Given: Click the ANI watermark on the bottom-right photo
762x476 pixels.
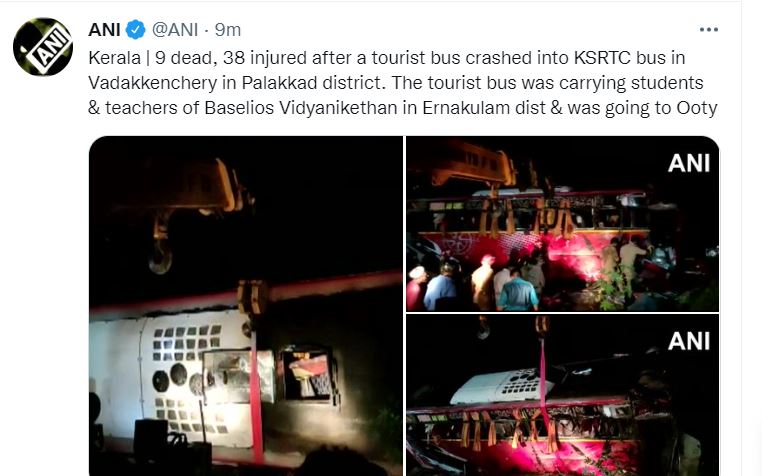Looking at the screenshot, I should tap(689, 341).
